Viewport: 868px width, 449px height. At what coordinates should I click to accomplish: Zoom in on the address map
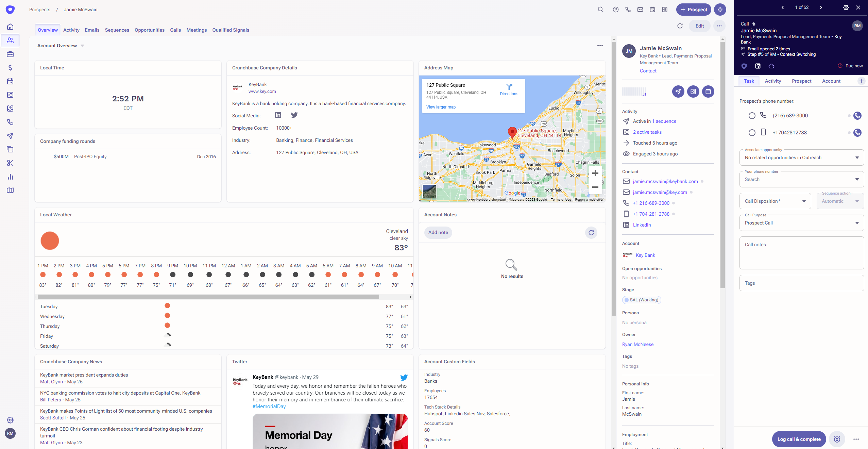coord(595,173)
